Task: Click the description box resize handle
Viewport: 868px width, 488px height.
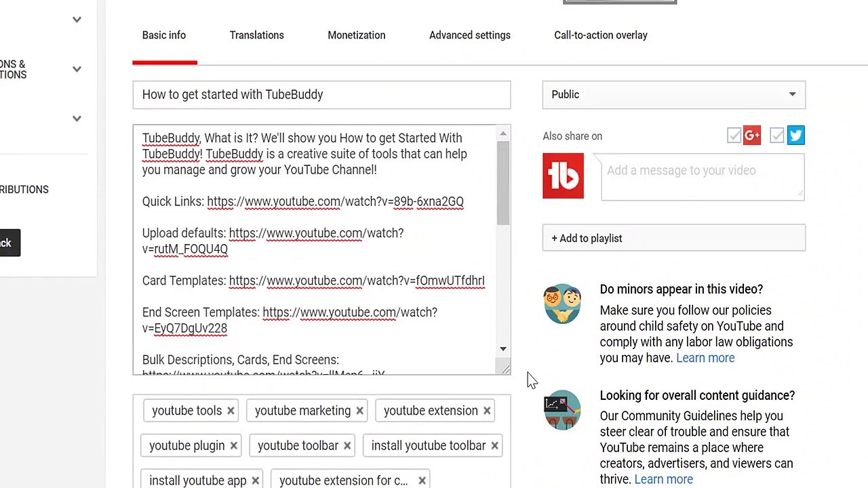Action: click(505, 369)
